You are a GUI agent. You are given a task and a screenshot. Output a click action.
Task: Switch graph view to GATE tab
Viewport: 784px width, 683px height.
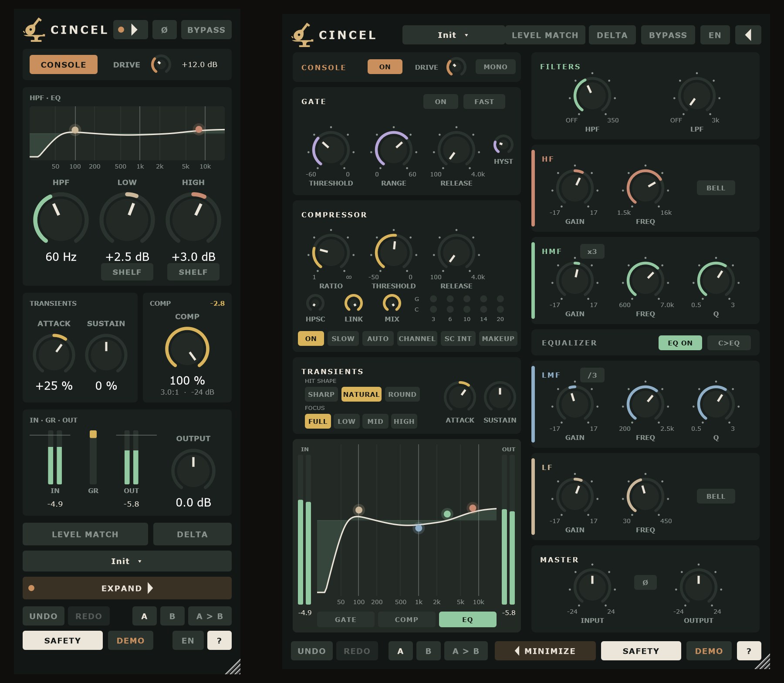tap(345, 619)
